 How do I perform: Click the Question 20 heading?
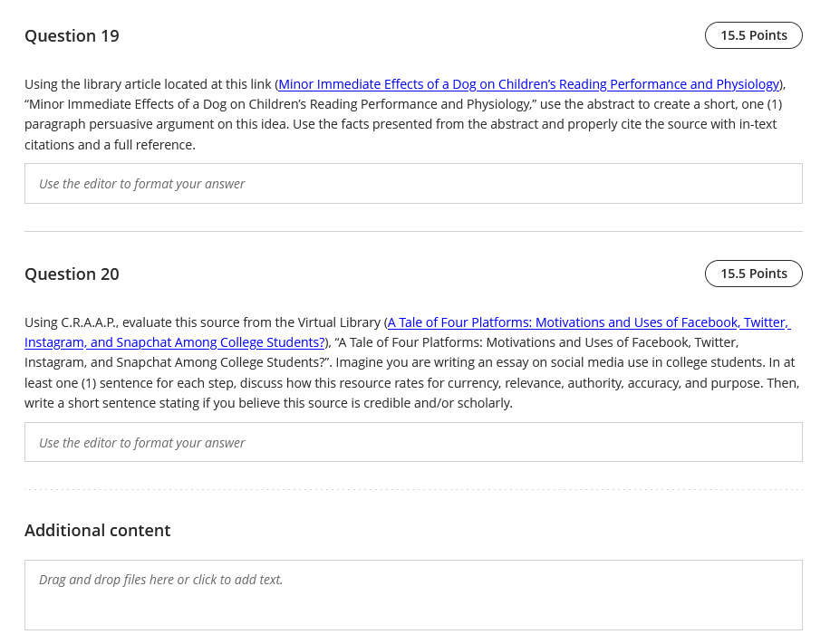72,274
